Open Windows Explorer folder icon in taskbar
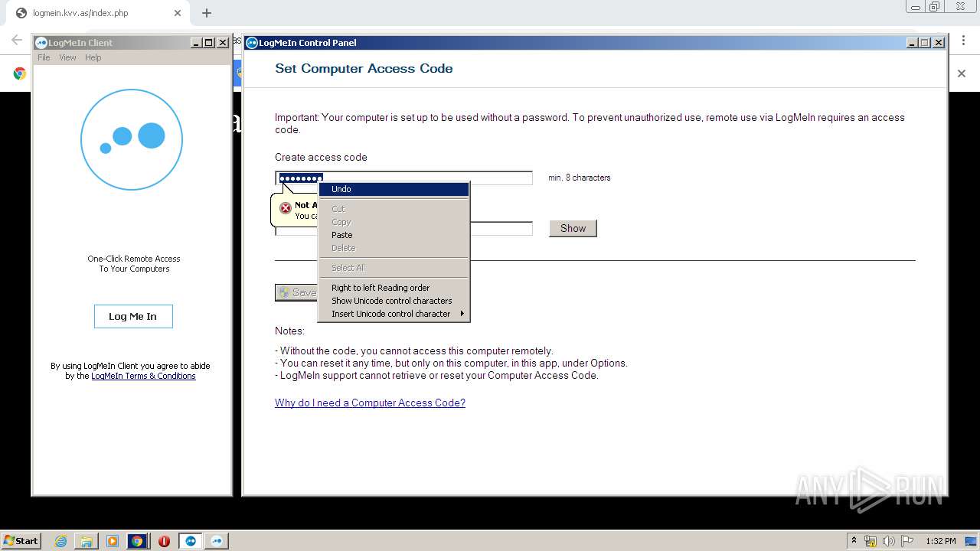The height and width of the screenshot is (551, 980). [87, 541]
